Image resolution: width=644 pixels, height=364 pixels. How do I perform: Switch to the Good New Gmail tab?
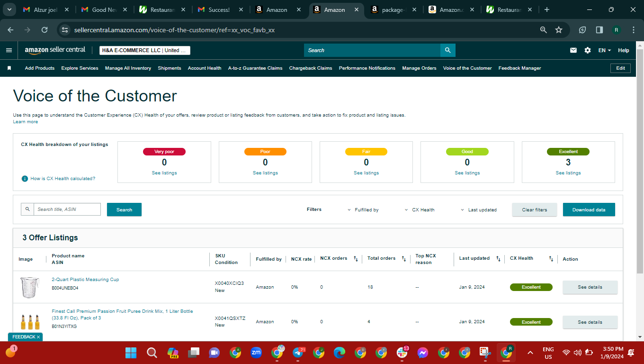click(x=104, y=9)
